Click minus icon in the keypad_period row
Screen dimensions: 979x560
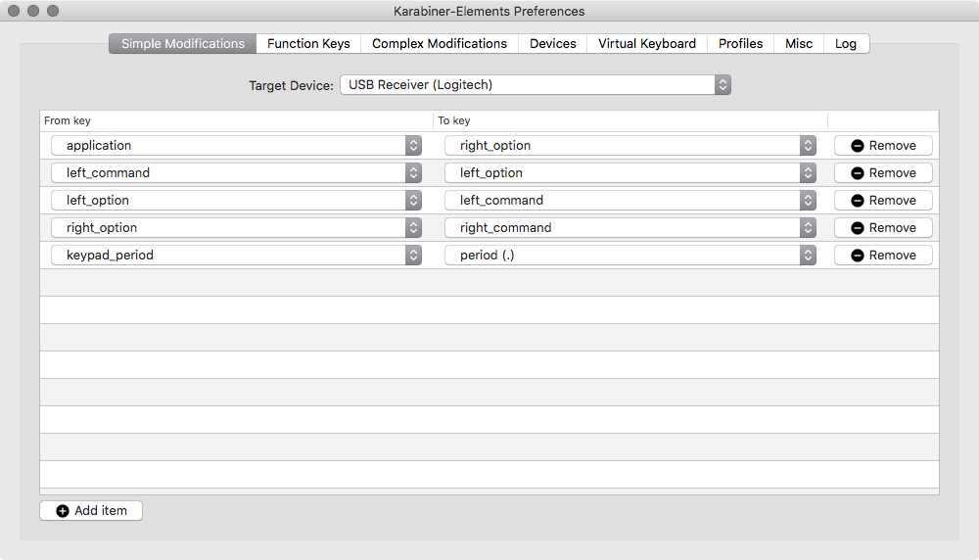pyautogui.click(x=858, y=256)
